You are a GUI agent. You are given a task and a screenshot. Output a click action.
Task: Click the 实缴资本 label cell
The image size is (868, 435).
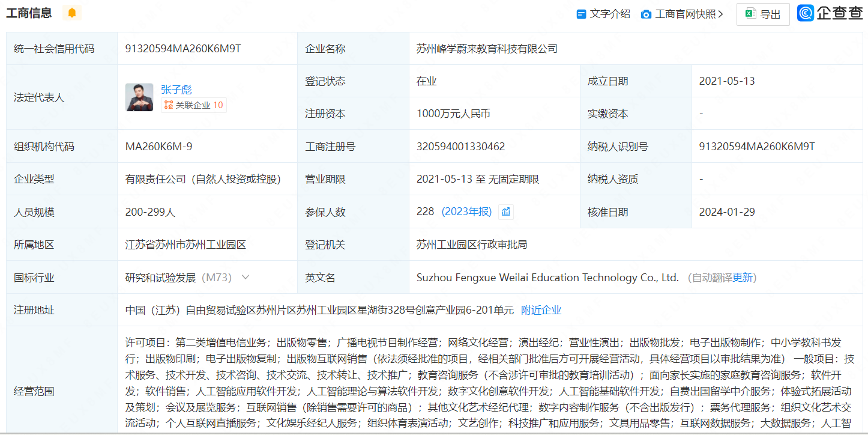pos(636,114)
